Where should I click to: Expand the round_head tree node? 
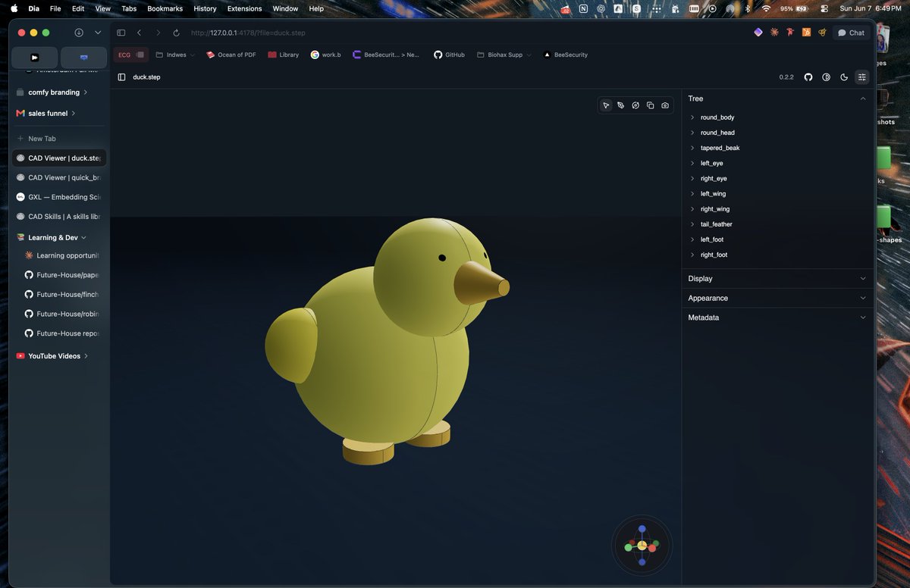[692, 133]
